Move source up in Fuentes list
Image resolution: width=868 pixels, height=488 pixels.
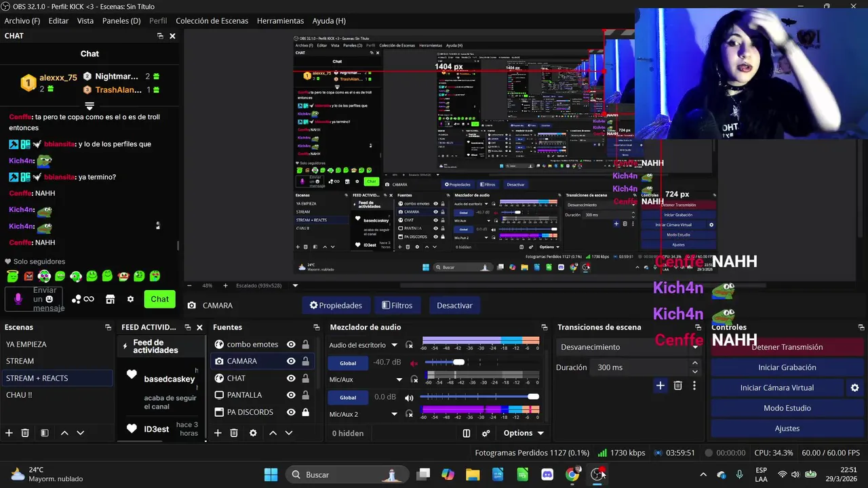pos(273,432)
